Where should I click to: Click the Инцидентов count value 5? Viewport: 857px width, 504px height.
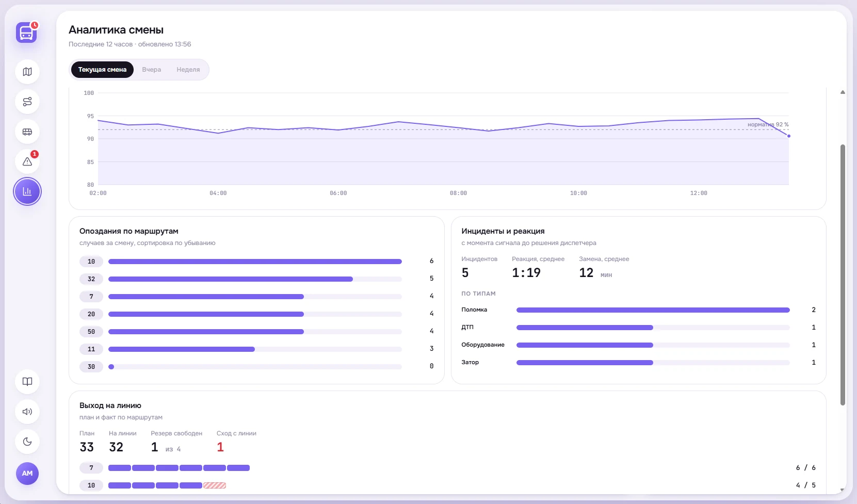tap(465, 273)
